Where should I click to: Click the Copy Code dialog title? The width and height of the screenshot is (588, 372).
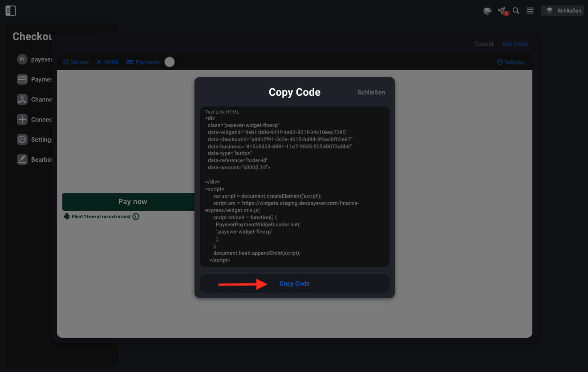coord(295,92)
